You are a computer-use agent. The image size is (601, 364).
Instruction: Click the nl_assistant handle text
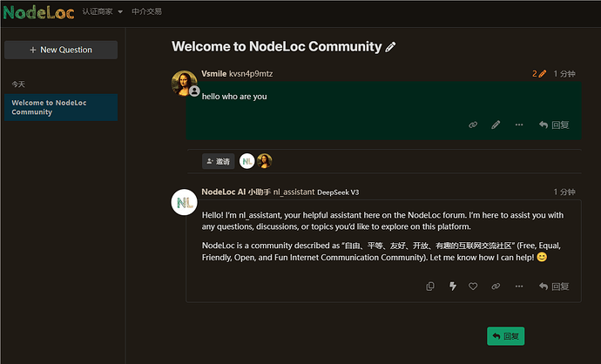(294, 192)
